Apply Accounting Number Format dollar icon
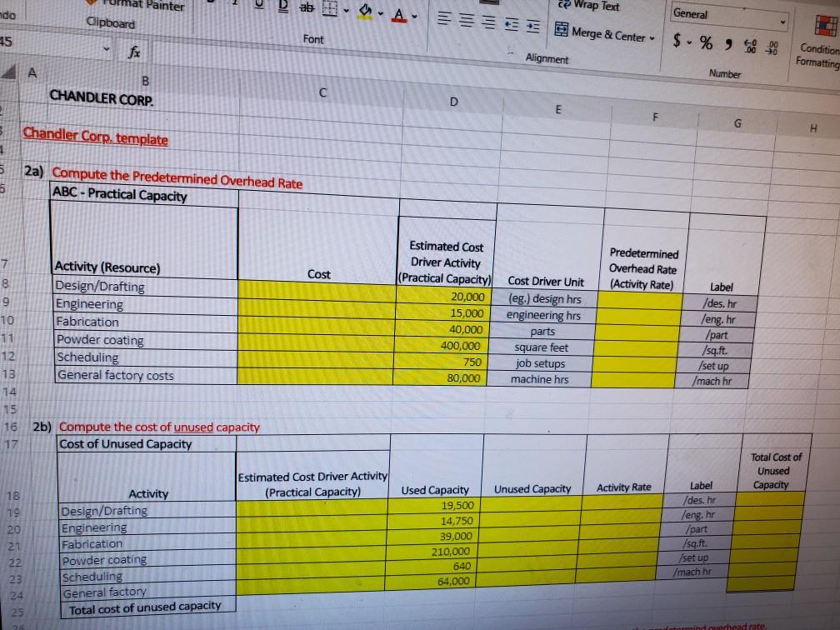This screenshot has width=840, height=630. (x=677, y=41)
